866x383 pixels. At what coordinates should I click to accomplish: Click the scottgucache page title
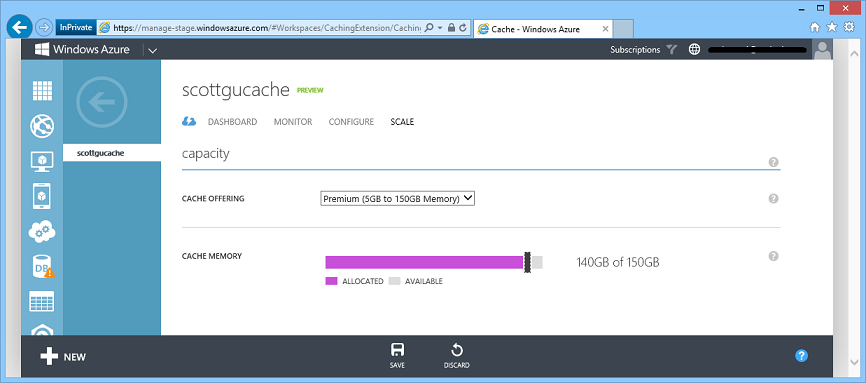point(236,90)
